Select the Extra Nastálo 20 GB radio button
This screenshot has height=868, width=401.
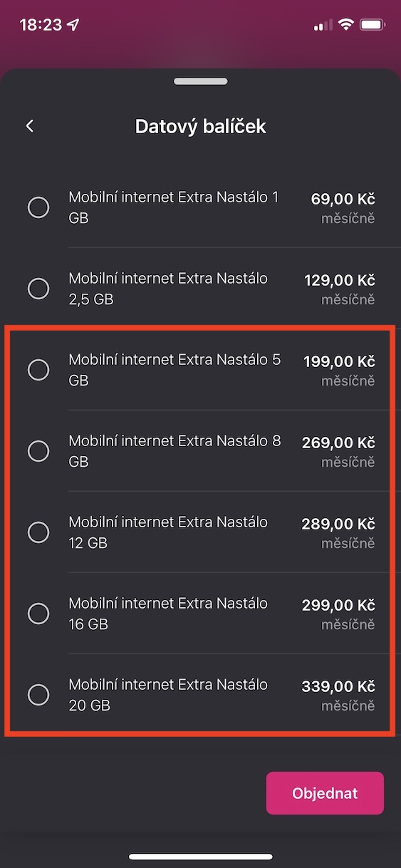[x=38, y=695]
